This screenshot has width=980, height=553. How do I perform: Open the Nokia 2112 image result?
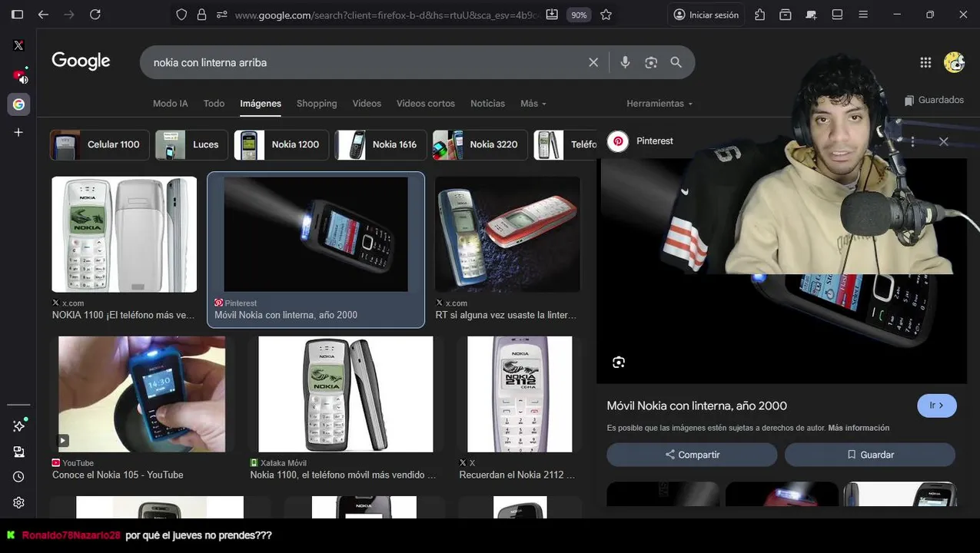click(x=520, y=394)
